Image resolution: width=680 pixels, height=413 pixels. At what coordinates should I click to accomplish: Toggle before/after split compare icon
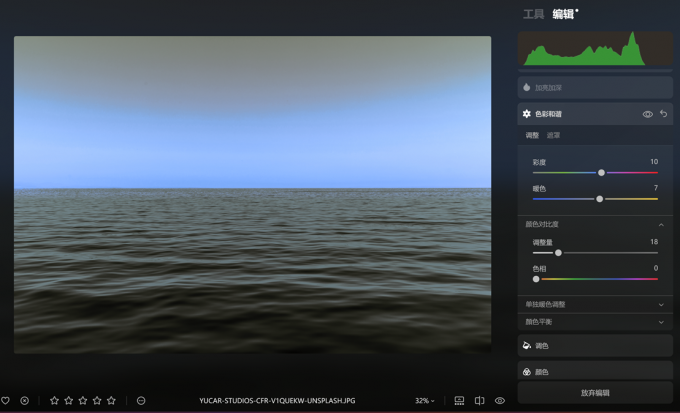pyautogui.click(x=479, y=401)
